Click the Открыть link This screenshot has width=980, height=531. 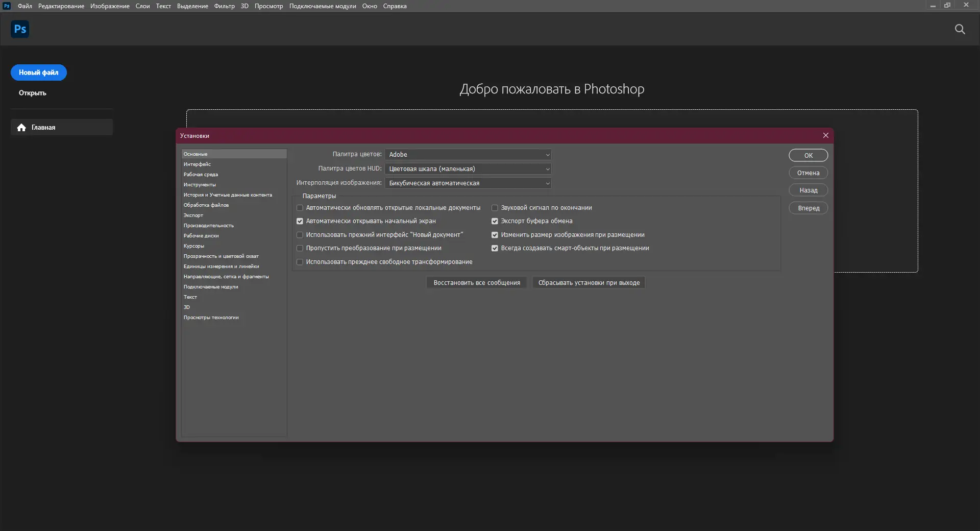tap(33, 93)
